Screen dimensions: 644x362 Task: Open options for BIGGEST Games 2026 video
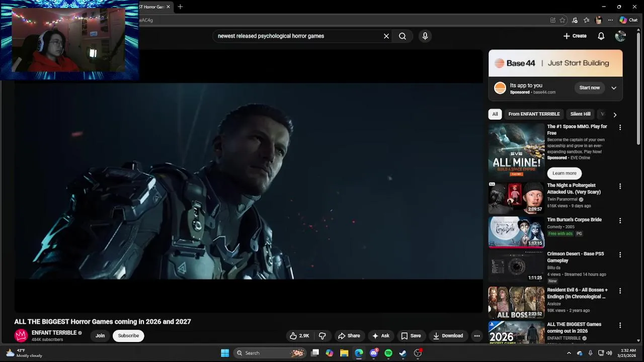620,325
